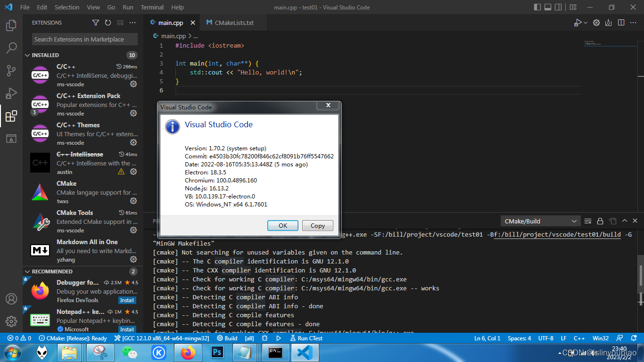
Task: Toggle Auto Scrolling lock in the output panel
Action: pyautogui.click(x=600, y=221)
